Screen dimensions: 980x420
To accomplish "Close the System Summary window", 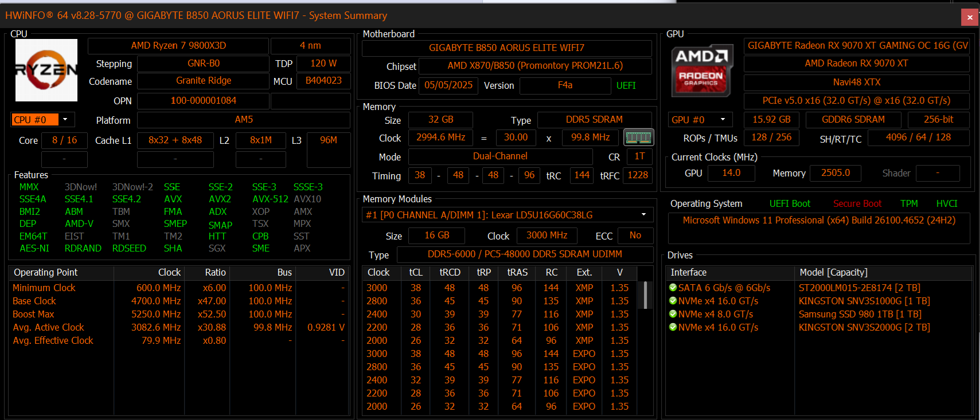I will coord(970,17).
